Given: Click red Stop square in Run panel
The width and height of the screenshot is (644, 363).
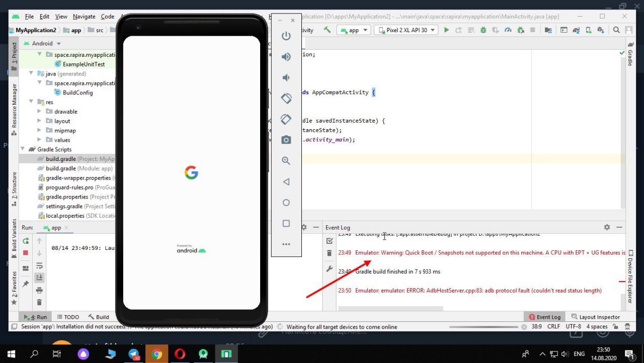Looking at the screenshot, I should (x=26, y=253).
